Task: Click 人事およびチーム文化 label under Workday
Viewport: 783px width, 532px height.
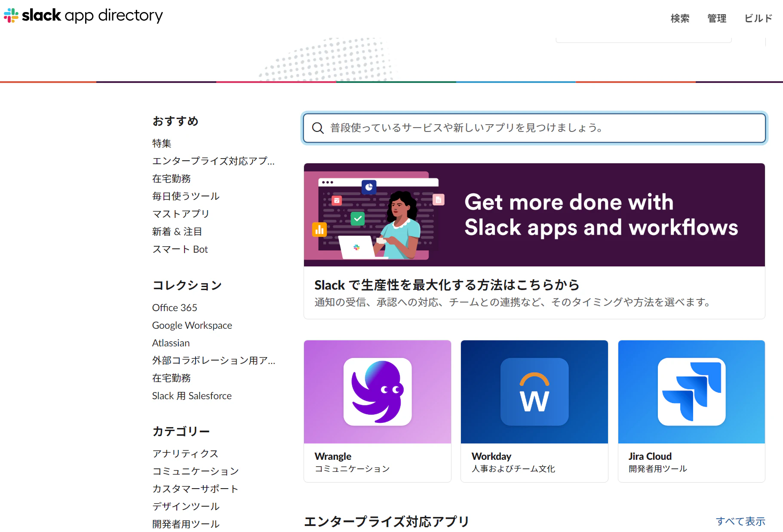Action: (x=513, y=469)
